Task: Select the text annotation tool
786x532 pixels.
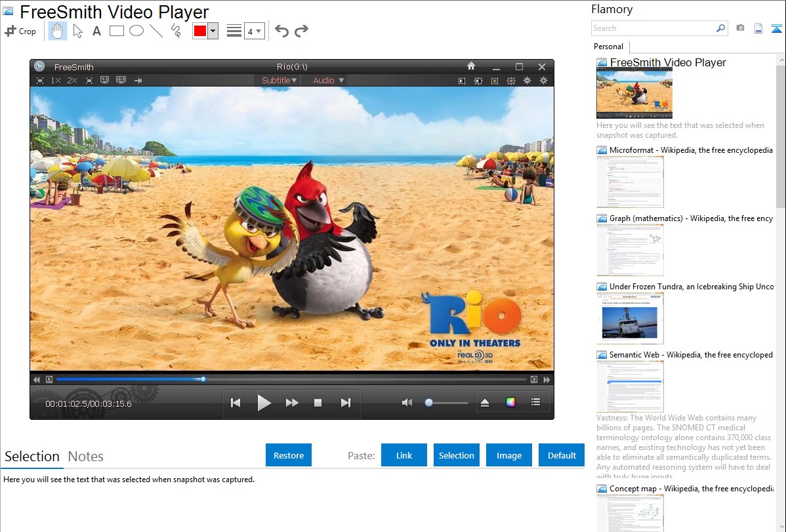Action: coord(96,31)
